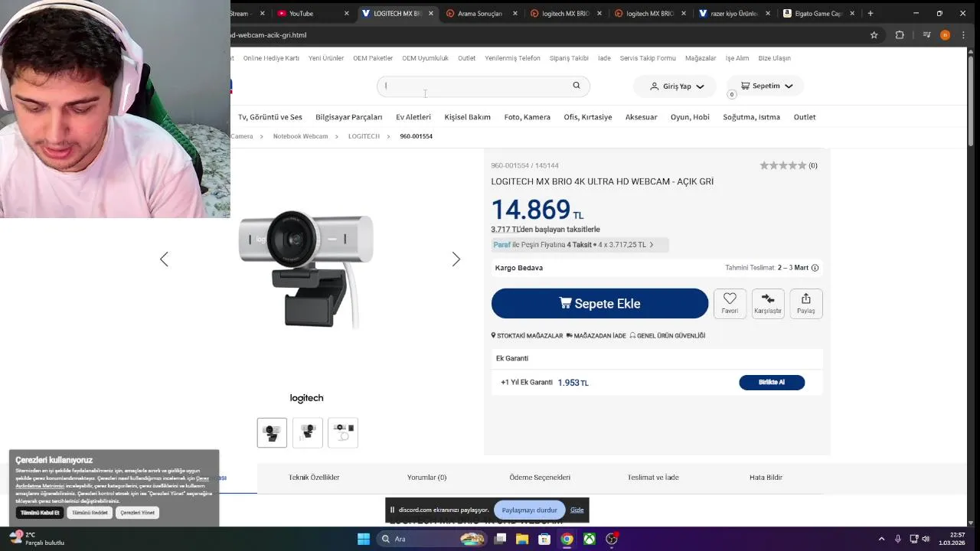Click the weather widget showing 2°C
The width and height of the screenshot is (980, 551).
[36, 539]
